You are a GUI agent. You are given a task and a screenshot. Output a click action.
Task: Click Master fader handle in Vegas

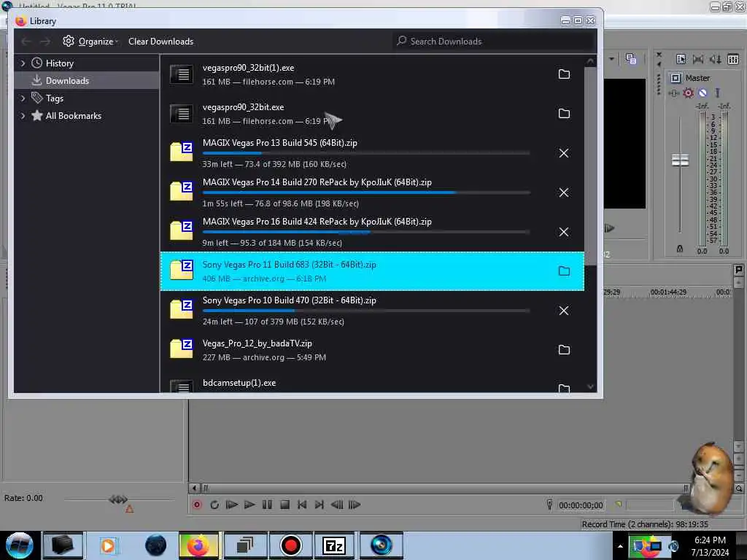pyautogui.click(x=680, y=160)
